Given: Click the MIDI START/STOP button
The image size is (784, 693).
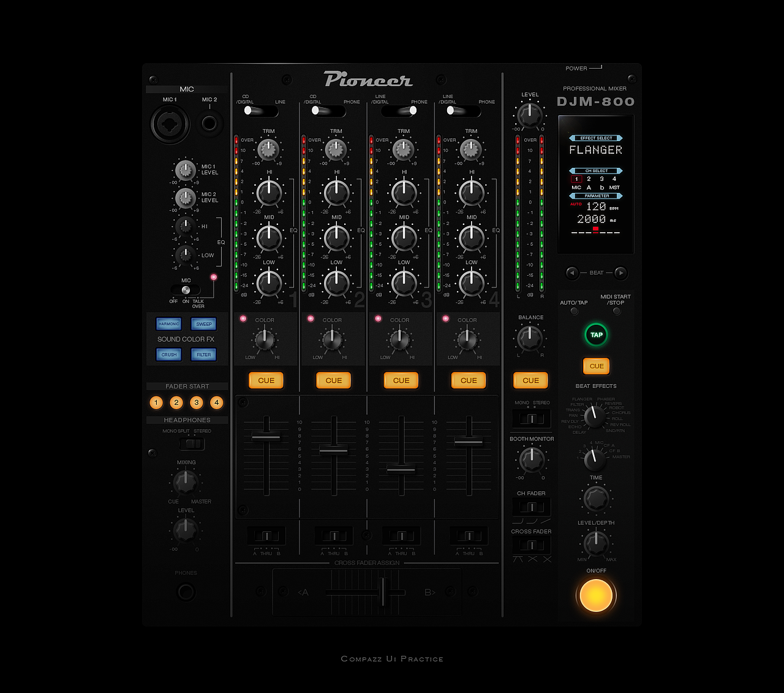Looking at the screenshot, I should tap(616, 311).
